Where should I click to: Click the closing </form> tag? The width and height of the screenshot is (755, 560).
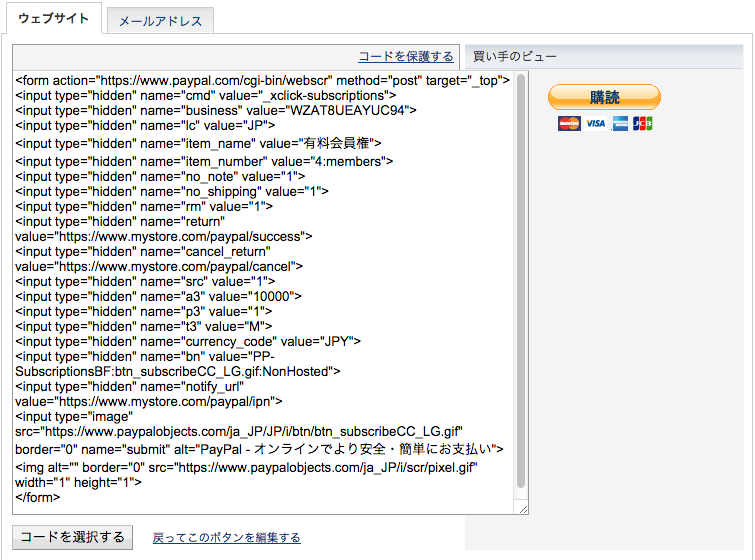(38, 497)
